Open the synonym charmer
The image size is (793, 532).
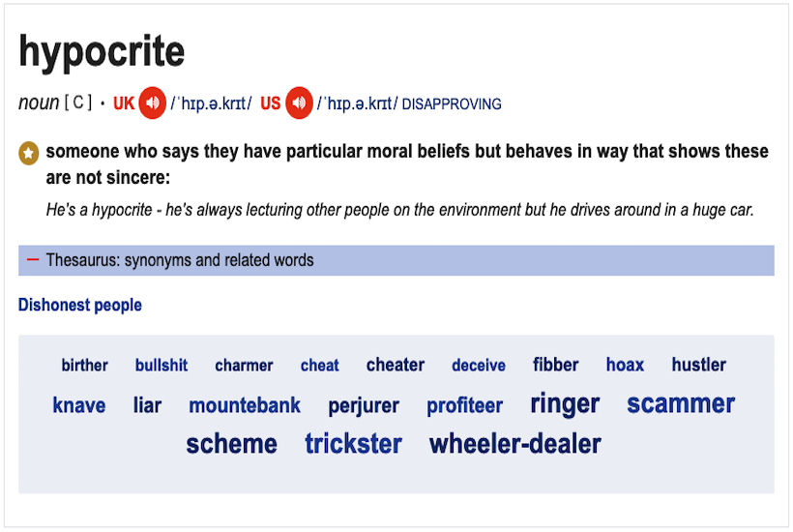coord(244,366)
